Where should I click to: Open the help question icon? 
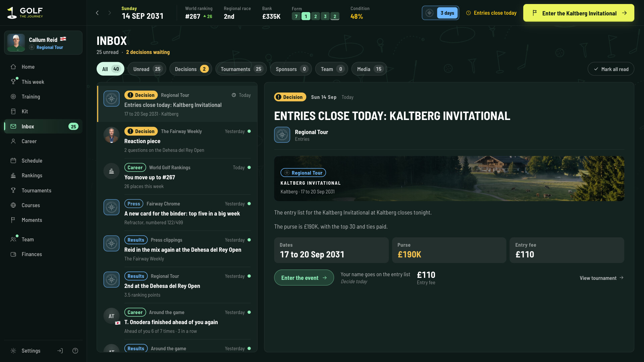(x=75, y=351)
